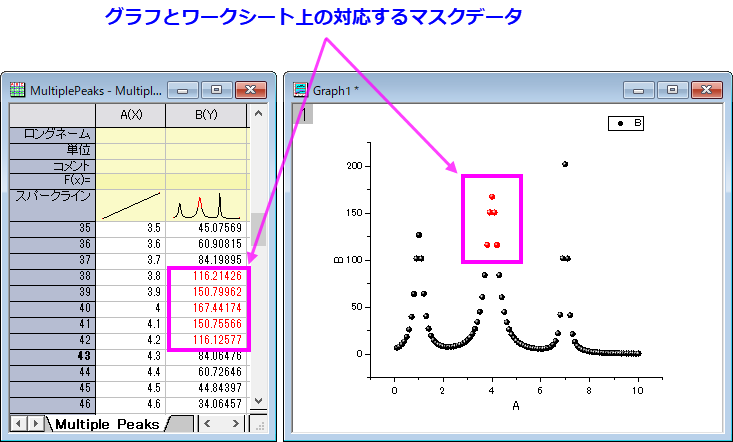Click worksheet vertical scroll up arrow
This screenshot has height=442, width=733.
(x=259, y=113)
